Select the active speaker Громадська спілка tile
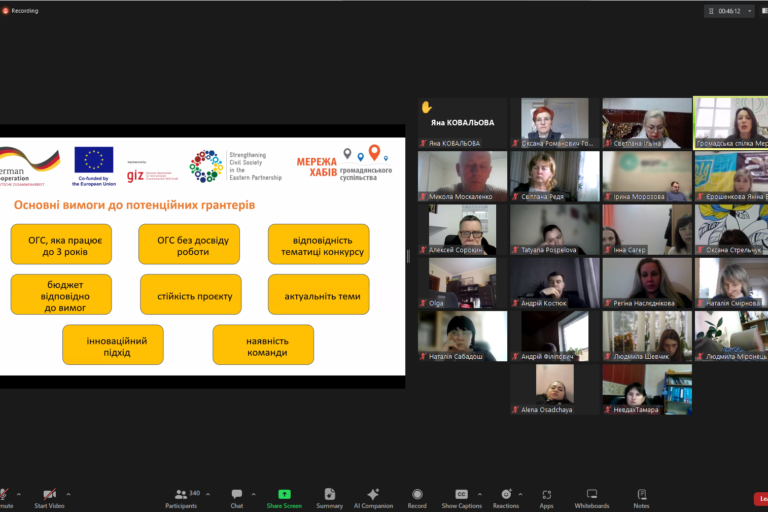This screenshot has width=768, height=512. click(731, 123)
